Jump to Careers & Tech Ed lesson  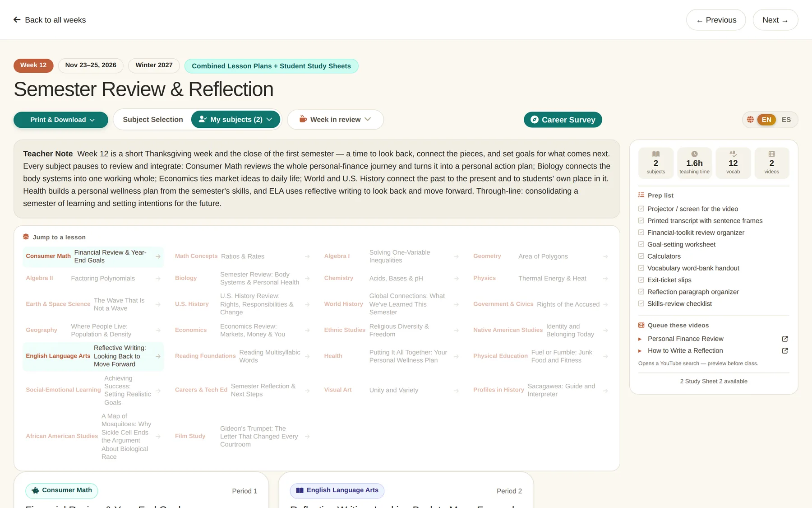point(242,391)
